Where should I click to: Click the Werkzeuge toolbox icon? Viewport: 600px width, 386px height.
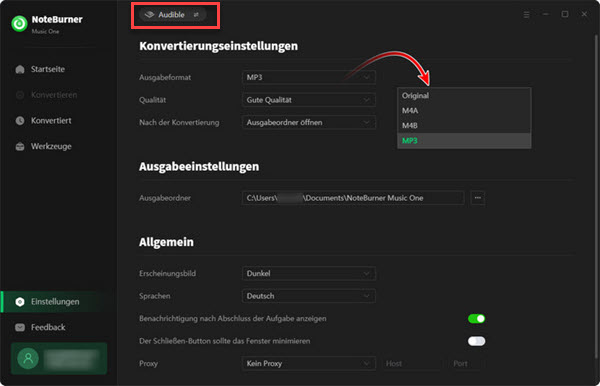pos(20,146)
